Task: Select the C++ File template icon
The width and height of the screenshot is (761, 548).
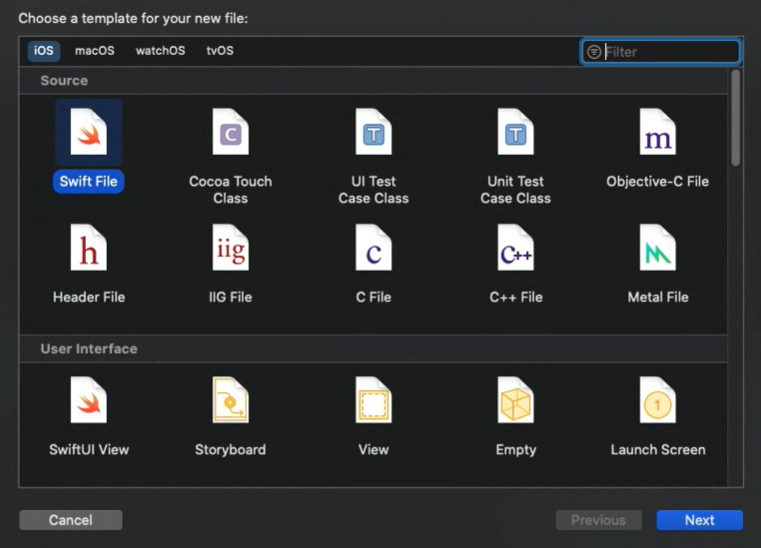Action: [x=515, y=247]
